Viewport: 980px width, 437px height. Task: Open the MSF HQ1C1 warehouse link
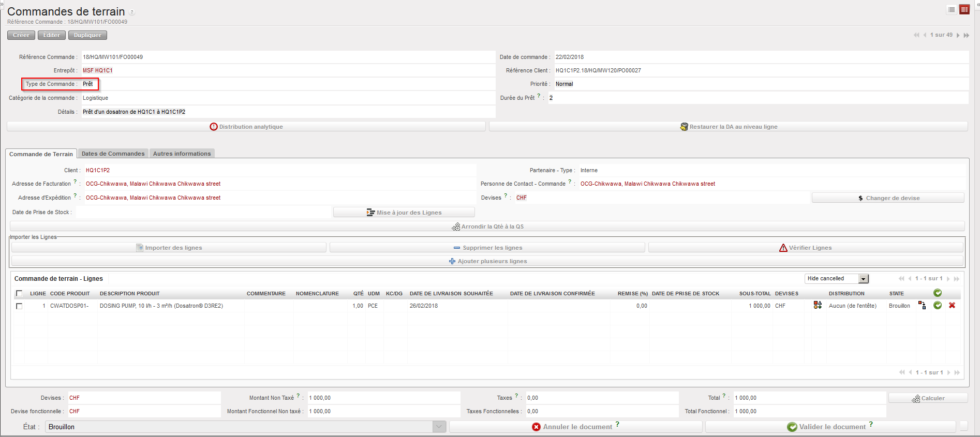pos(98,70)
